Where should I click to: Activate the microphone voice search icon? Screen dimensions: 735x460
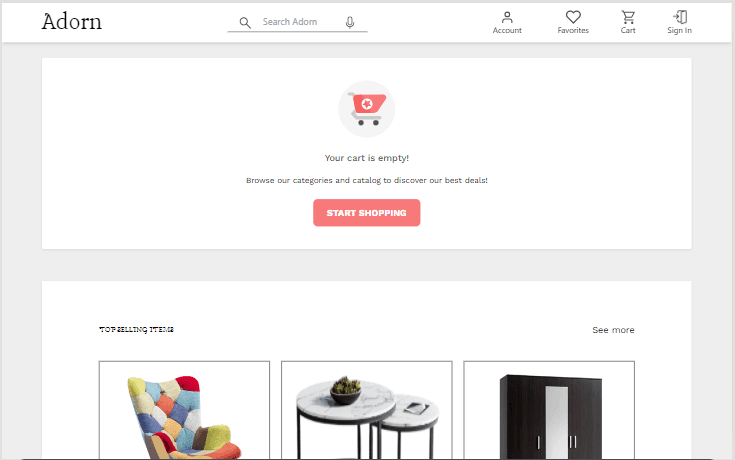click(x=350, y=22)
